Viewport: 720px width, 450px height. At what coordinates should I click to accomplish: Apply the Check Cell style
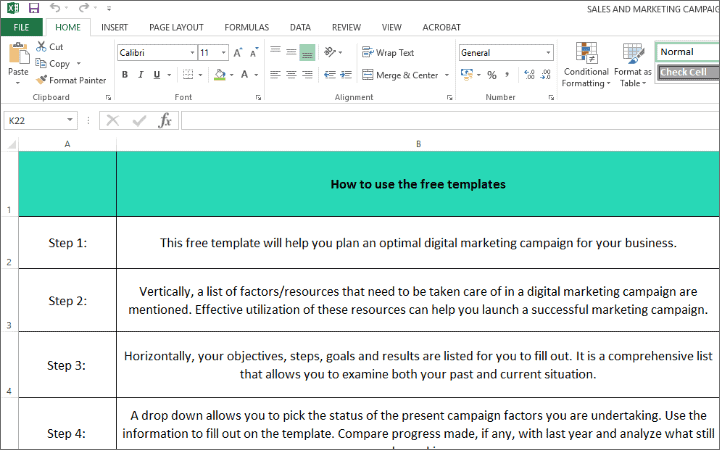coord(688,72)
